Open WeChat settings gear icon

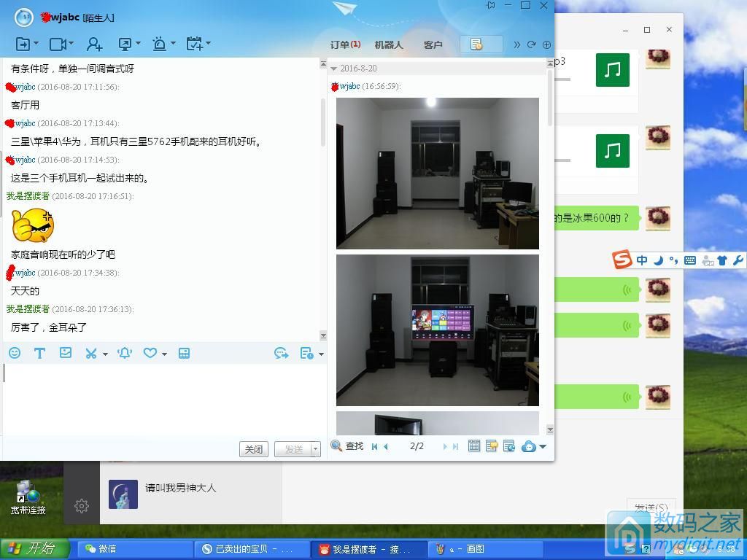82,506
